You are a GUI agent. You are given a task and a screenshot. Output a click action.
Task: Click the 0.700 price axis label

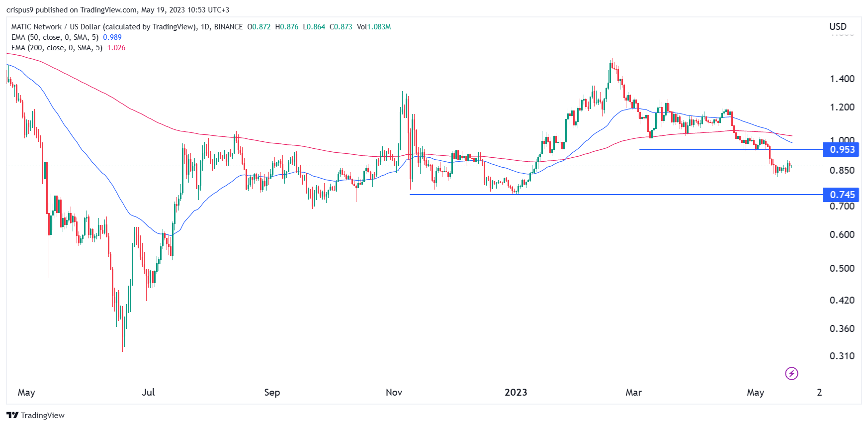point(842,206)
